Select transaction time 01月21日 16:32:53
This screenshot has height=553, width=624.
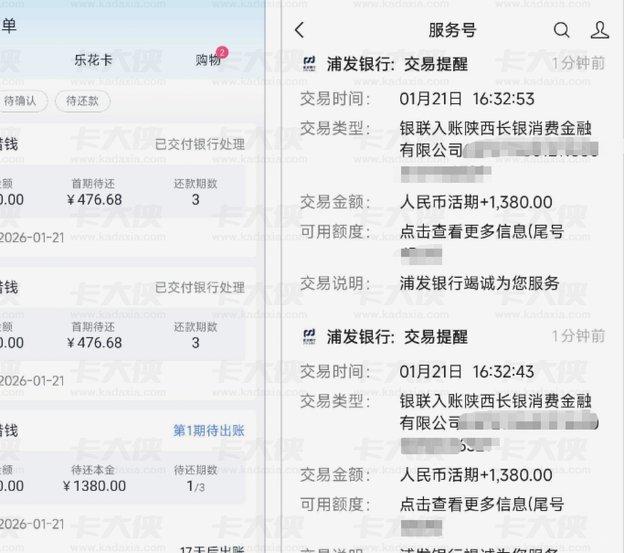467,99
